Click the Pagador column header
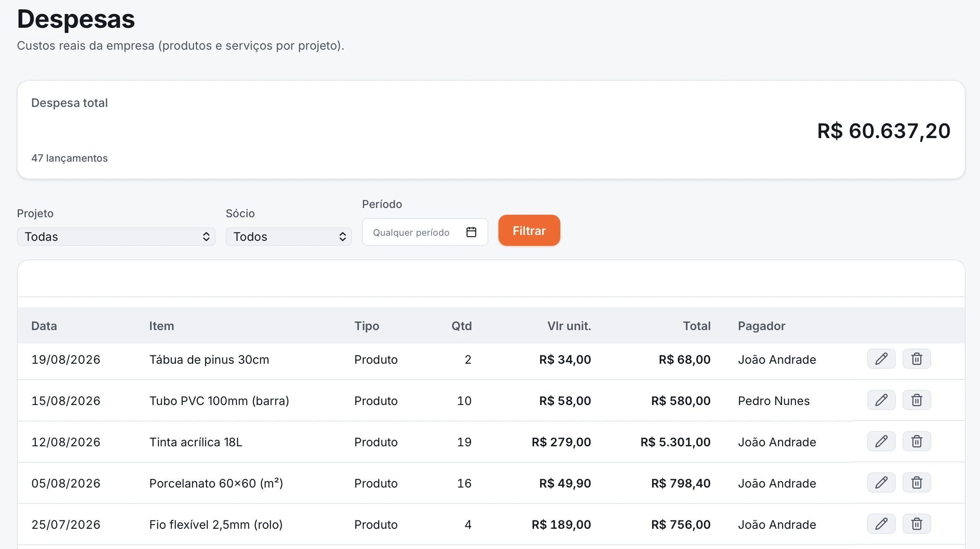This screenshot has height=549, width=980. pyautogui.click(x=762, y=326)
